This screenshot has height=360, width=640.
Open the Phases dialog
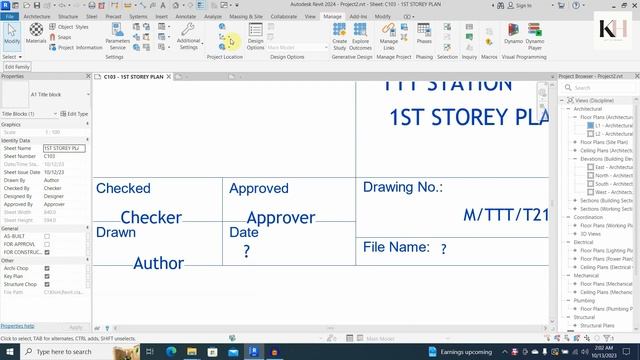coord(424,33)
